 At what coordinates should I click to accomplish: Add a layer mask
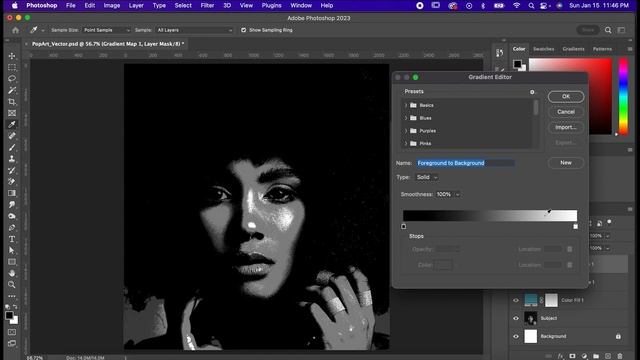[572, 356]
